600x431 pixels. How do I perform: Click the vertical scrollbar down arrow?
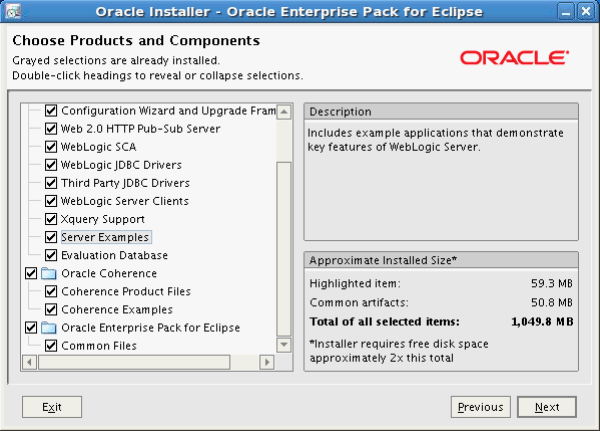tap(284, 344)
